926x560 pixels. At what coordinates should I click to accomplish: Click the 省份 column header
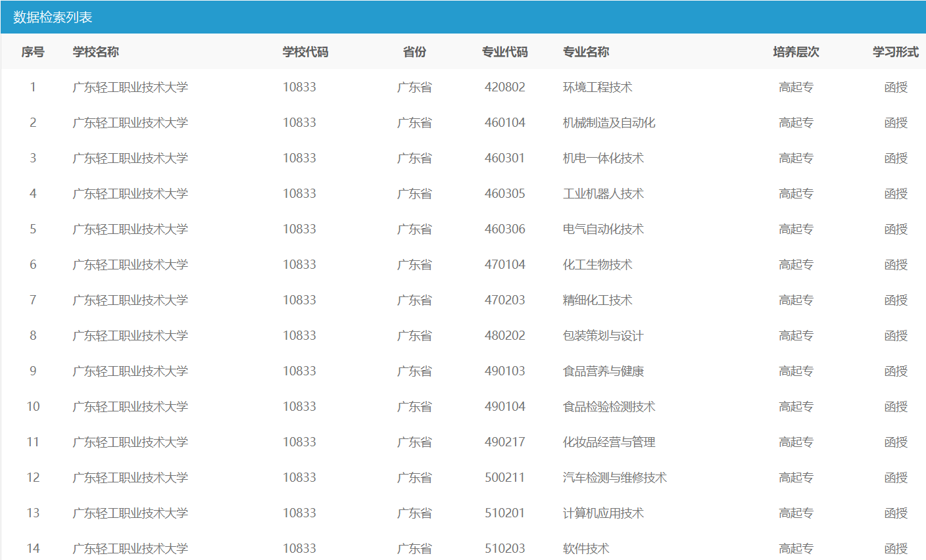click(x=414, y=52)
